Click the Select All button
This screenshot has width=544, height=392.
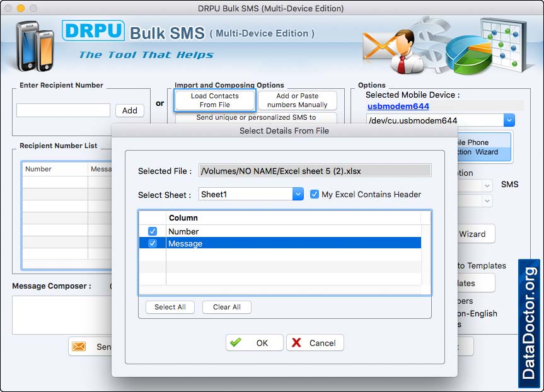(170, 307)
